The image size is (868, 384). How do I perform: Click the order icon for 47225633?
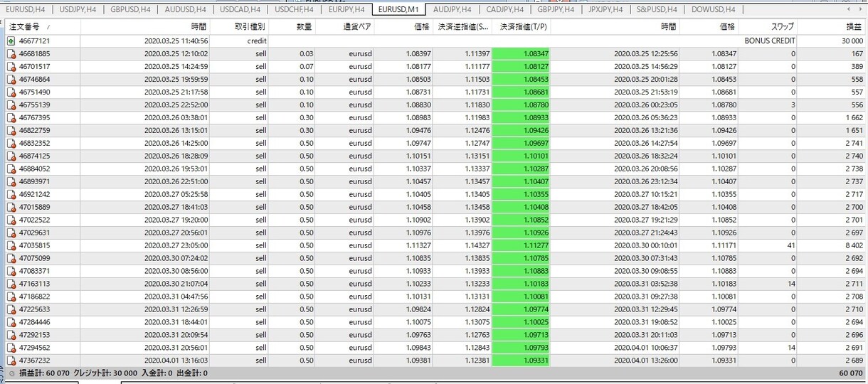point(11,310)
